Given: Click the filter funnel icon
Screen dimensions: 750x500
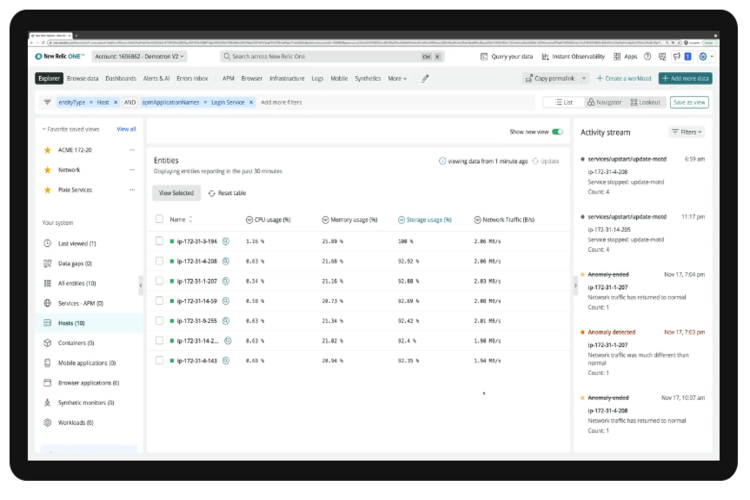Looking at the screenshot, I should 47,102.
